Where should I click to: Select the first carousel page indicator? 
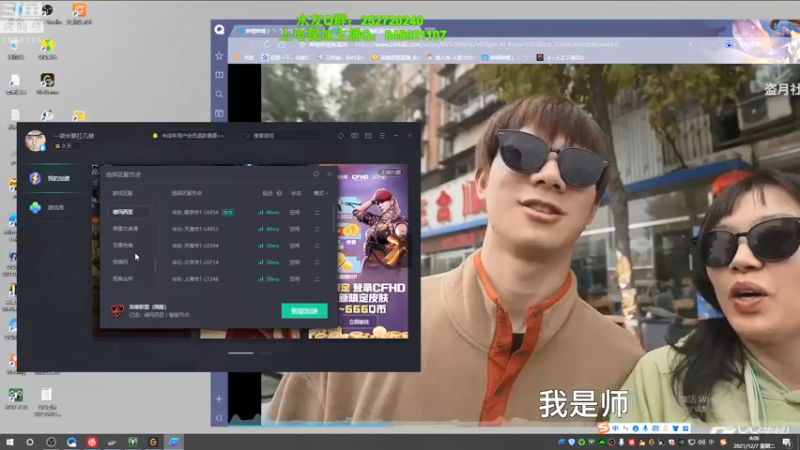[241, 353]
